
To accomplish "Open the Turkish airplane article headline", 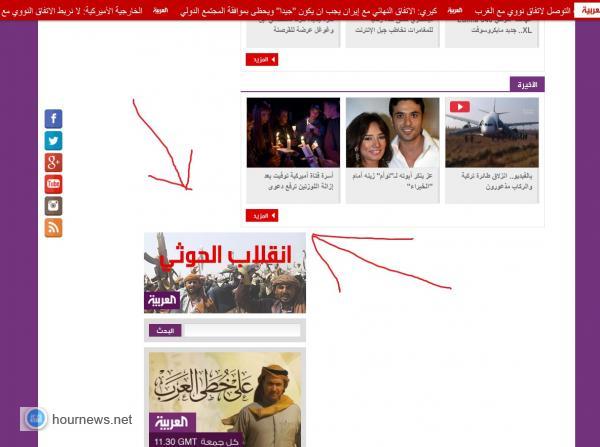I will click(x=497, y=181).
